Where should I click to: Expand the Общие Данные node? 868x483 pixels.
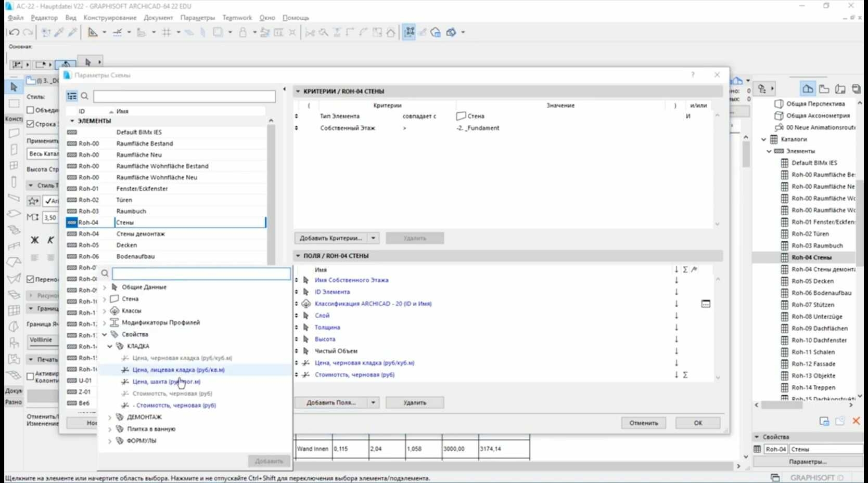105,287
